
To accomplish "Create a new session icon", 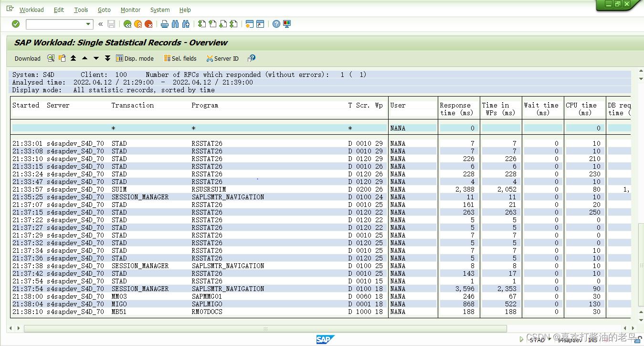I will point(249,24).
